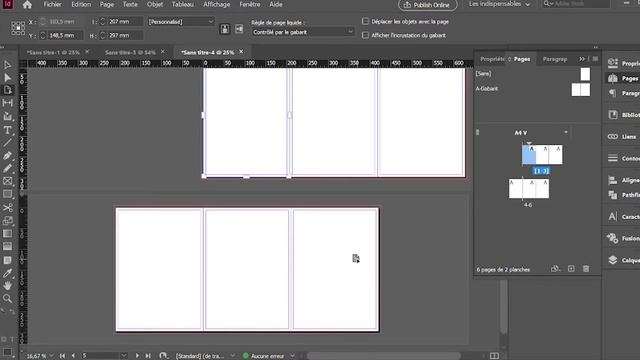Viewport: 640px width, 360px height.
Task: Select the Rectangle shape tool
Action: [x=7, y=194]
